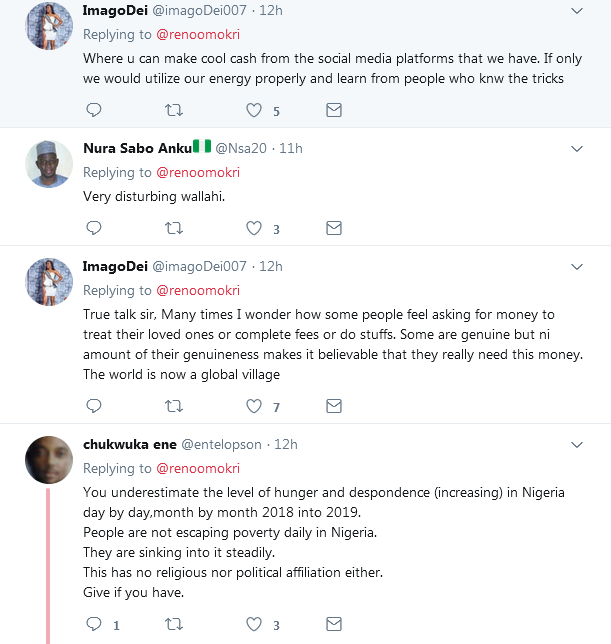The image size is (611, 644).
Task: Like the 'Very disturbing wallahi' tweet
Action: [254, 228]
